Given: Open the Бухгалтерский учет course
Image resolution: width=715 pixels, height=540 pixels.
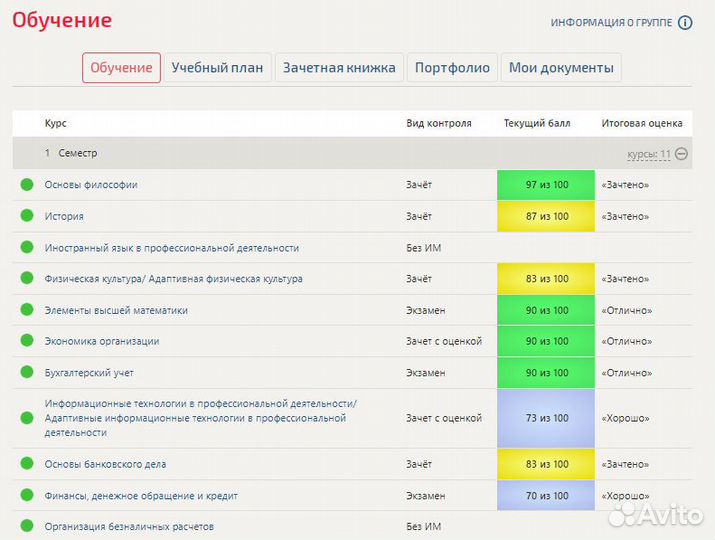Looking at the screenshot, I should pos(89,373).
